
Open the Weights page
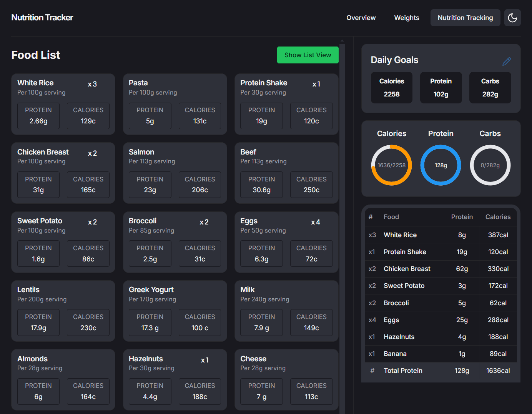point(406,18)
